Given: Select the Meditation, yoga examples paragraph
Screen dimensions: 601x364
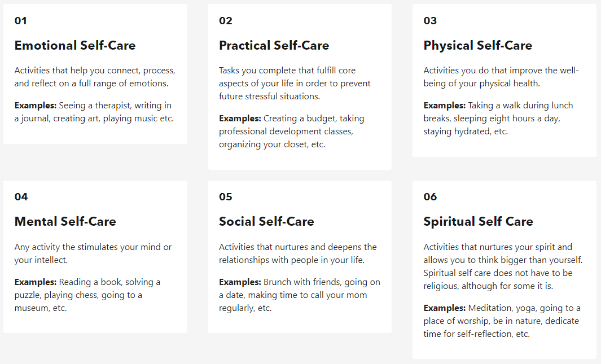Looking at the screenshot, I should (501, 321).
